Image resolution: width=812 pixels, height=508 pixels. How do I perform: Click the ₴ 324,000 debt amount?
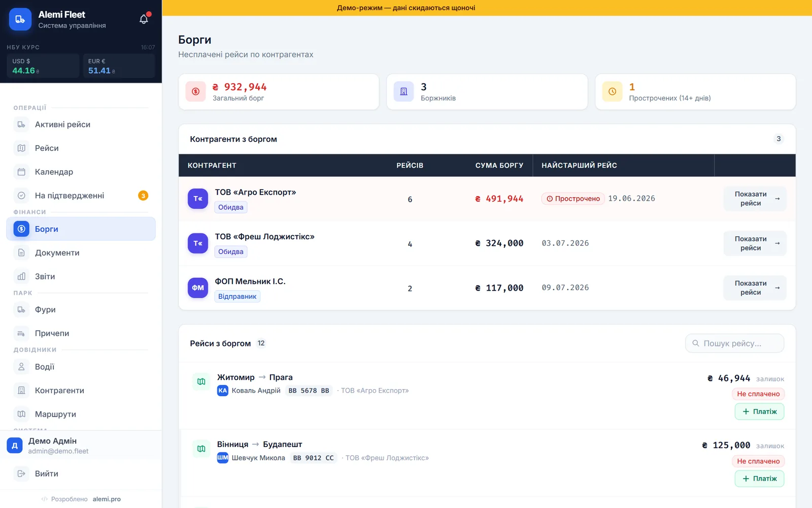[x=499, y=243]
